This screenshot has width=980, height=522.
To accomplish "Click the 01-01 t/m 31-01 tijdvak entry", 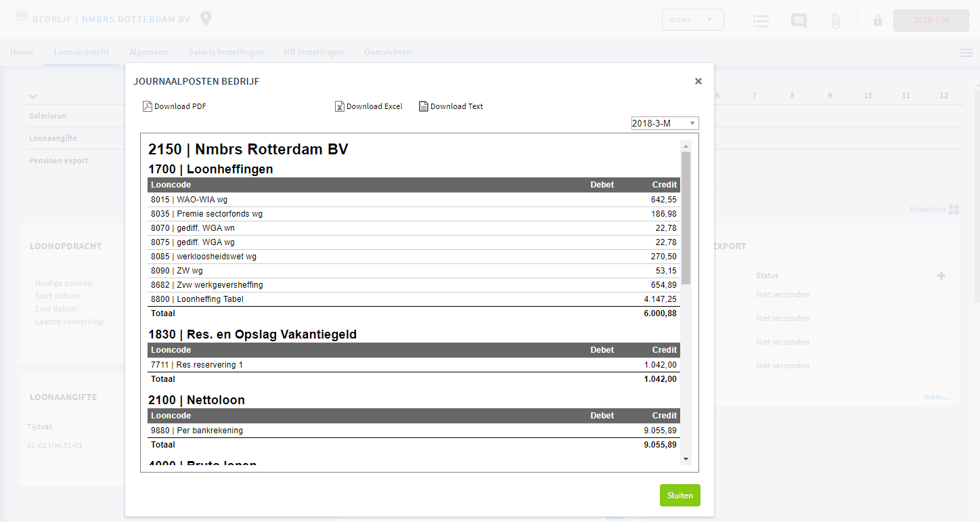I will tap(53, 445).
